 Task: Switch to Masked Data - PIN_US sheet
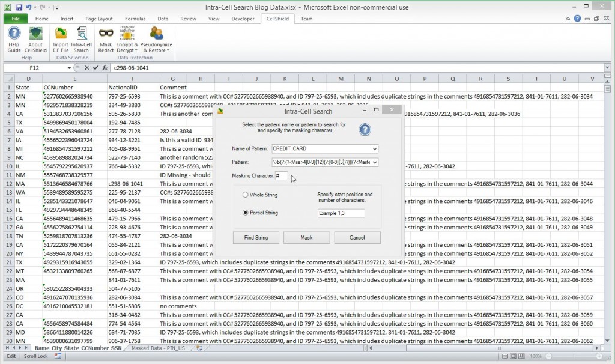(x=158, y=348)
